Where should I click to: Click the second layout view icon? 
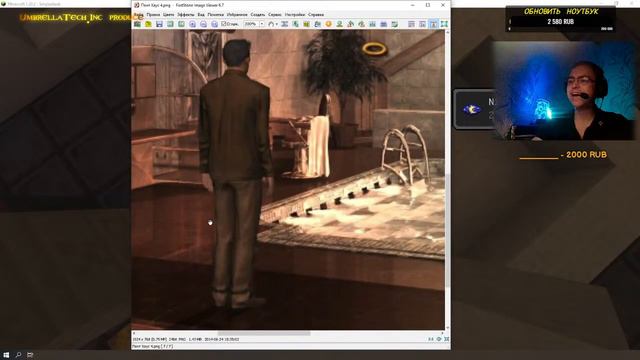click(x=422, y=24)
